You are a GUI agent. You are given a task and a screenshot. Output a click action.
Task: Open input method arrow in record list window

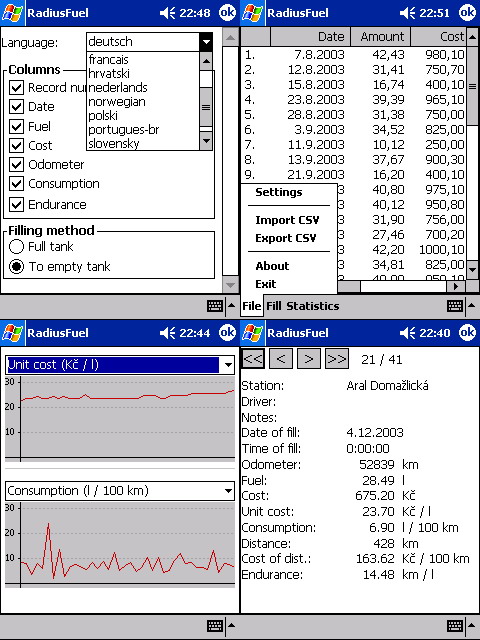[471, 306]
